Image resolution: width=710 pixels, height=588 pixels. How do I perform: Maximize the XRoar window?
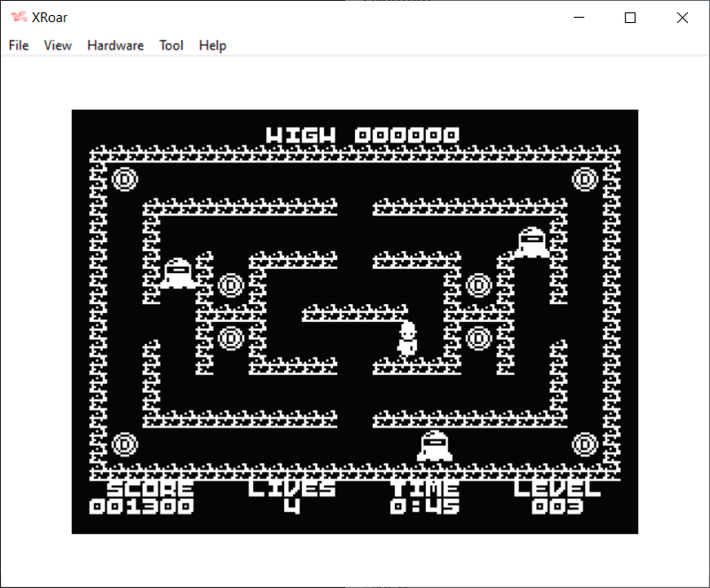coord(630,18)
